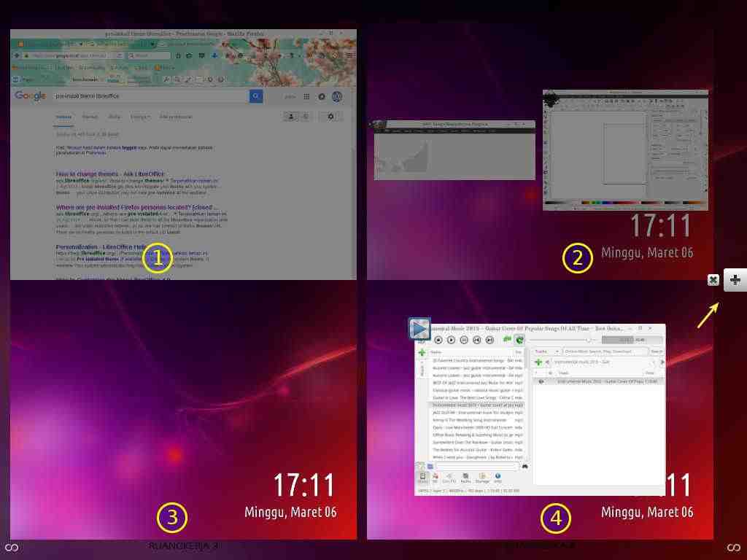The image size is (747, 560).
Task: Skip to previous track in music player
Action: pos(477,340)
